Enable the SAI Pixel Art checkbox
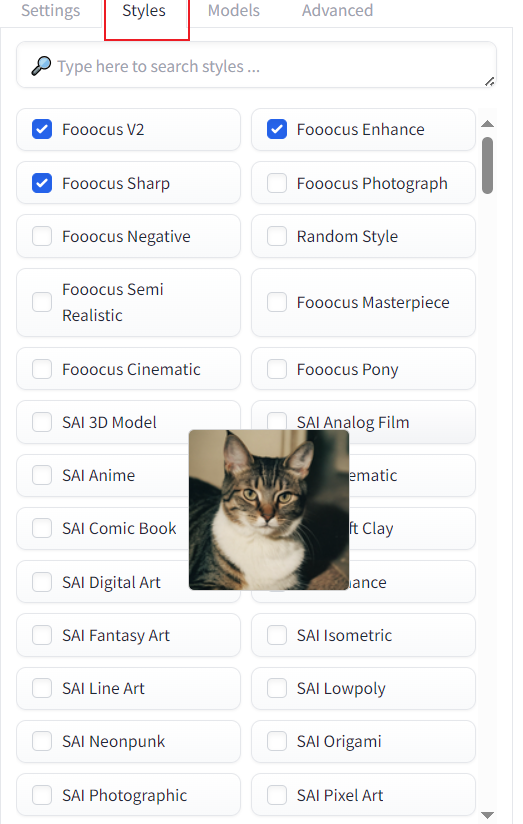Screen dimensions: 523x824 coord(277,795)
